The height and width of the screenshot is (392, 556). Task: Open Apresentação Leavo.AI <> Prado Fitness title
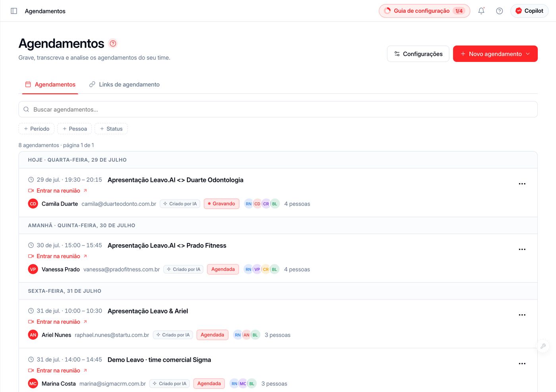point(167,245)
